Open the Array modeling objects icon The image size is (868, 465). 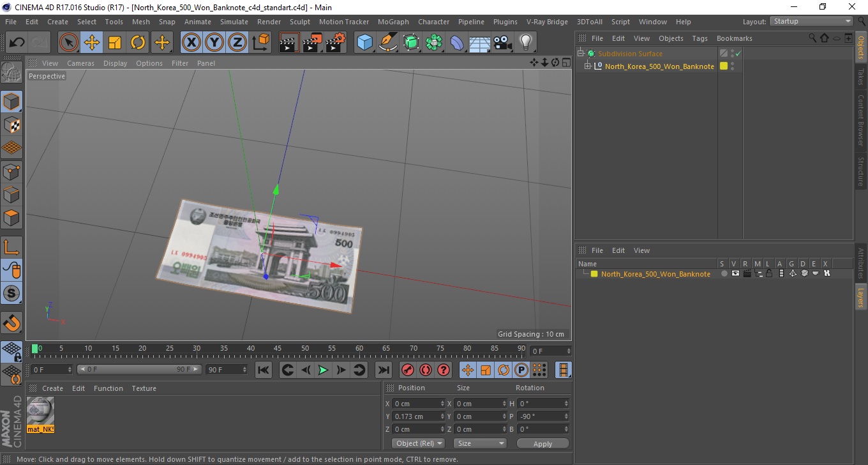[x=434, y=43]
